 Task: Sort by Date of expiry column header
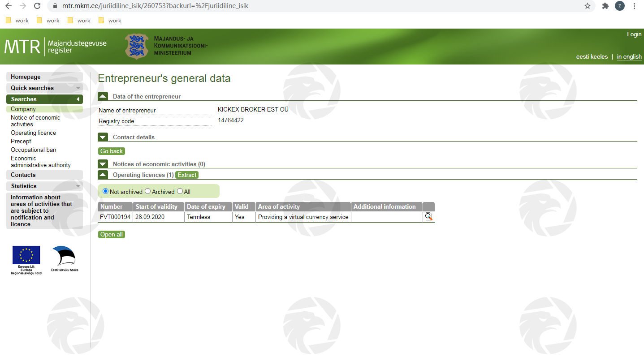point(208,206)
